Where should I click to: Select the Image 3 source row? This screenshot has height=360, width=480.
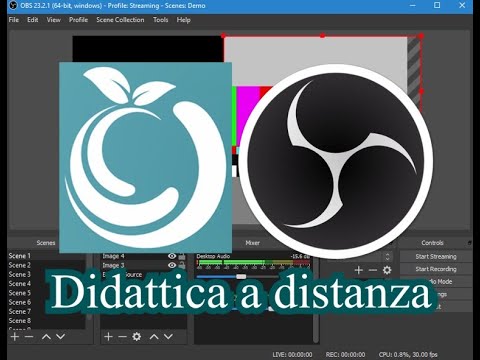tap(144, 265)
